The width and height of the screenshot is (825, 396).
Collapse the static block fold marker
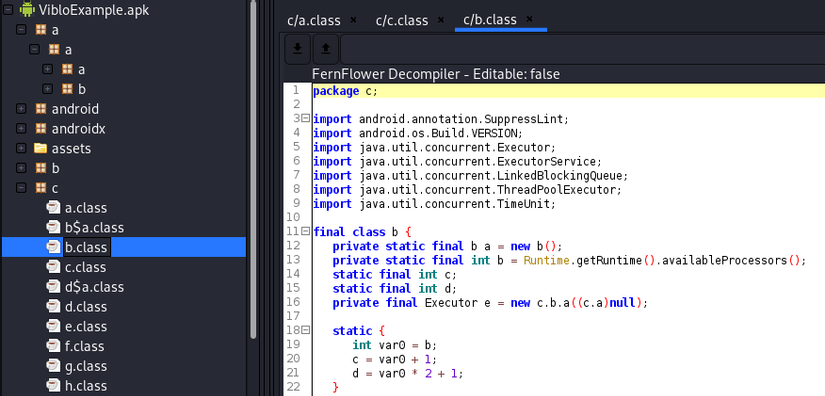(x=306, y=330)
